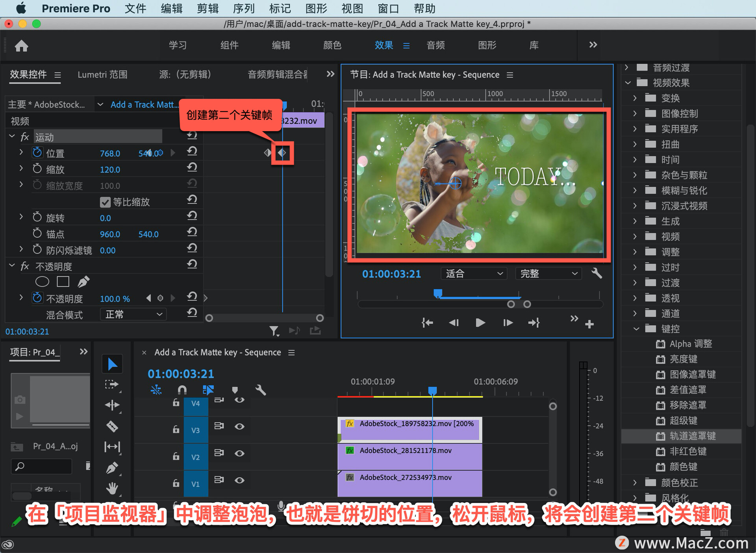Click scale value 120.0
This screenshot has height=553, width=756.
point(110,170)
